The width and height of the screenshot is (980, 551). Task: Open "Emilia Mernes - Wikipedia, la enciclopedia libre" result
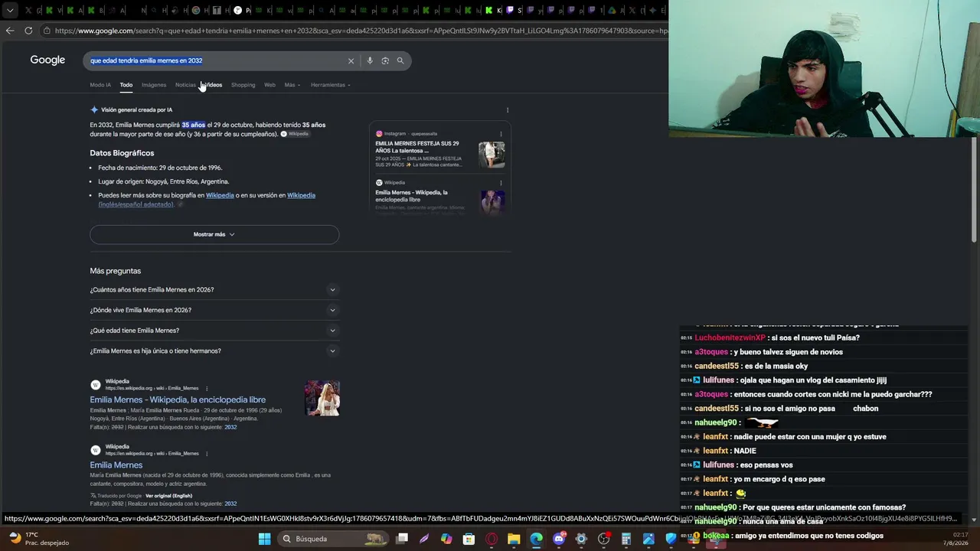(x=178, y=399)
